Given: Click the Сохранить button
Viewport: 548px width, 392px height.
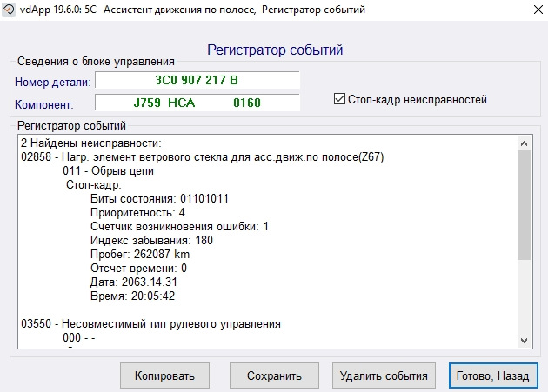Looking at the screenshot, I should click(274, 375).
